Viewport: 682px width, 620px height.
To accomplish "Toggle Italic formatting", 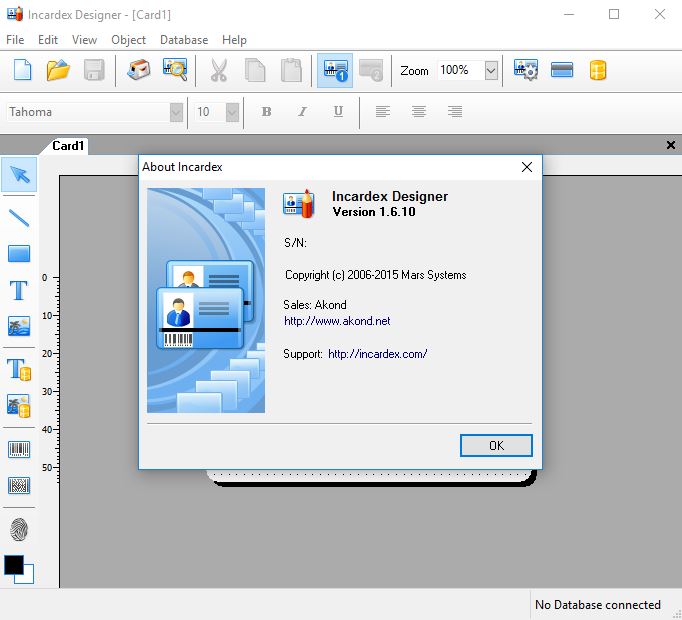I will point(302,112).
